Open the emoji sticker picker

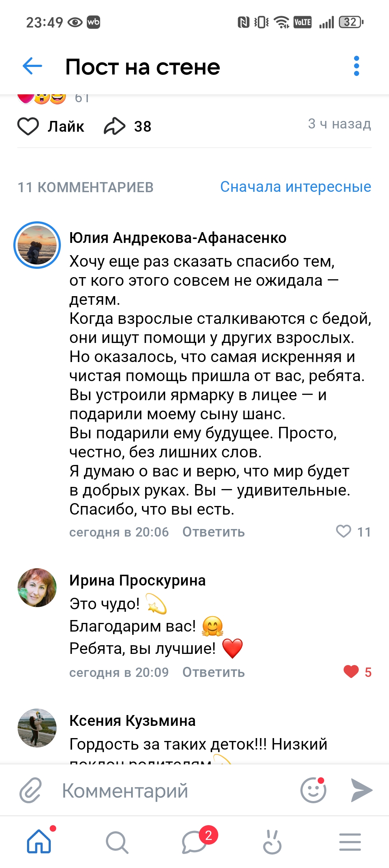pos(313,791)
